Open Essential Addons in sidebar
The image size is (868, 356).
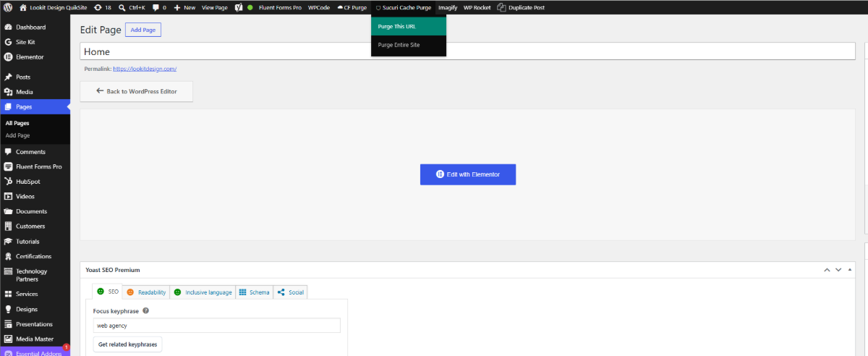(35, 352)
